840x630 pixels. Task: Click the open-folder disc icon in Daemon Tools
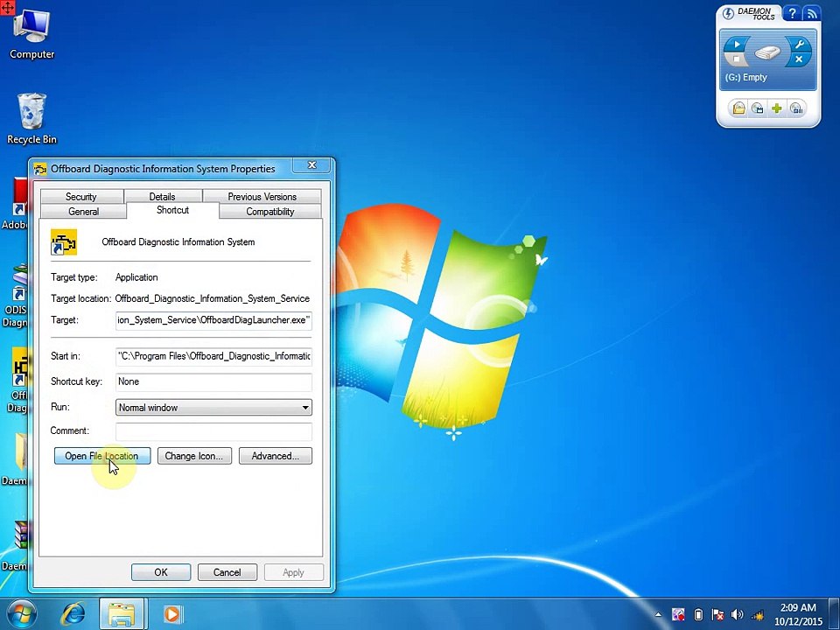[738, 108]
